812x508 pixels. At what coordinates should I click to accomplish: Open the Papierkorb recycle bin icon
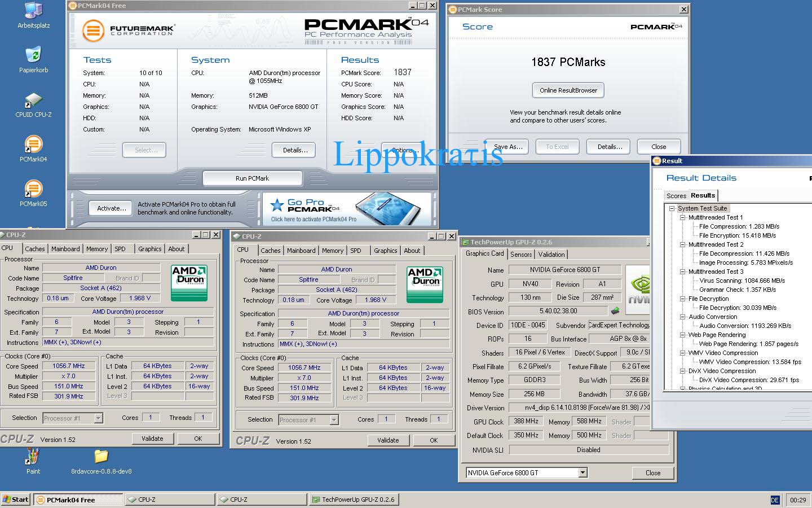(33, 60)
